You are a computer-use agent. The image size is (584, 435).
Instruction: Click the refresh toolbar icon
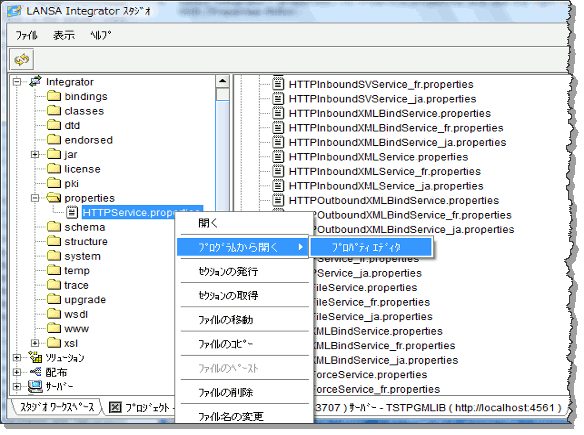tap(22, 59)
